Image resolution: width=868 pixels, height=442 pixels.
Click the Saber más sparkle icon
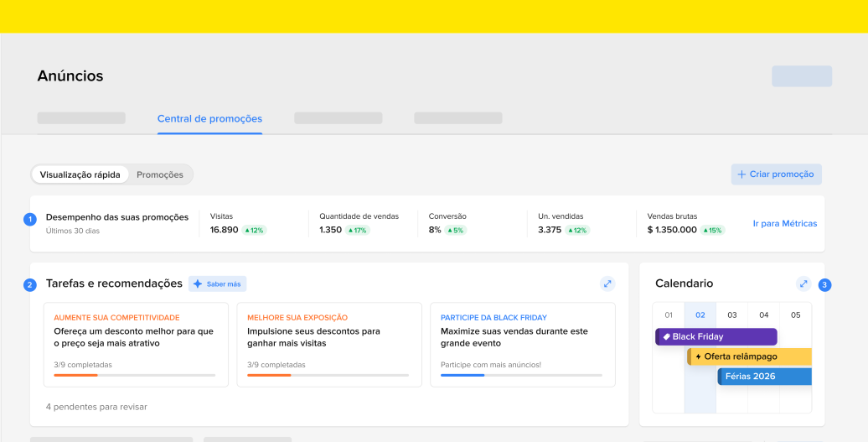coord(198,283)
